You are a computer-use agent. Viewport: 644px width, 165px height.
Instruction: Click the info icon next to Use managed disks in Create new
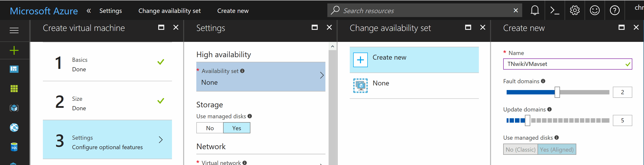point(557,137)
